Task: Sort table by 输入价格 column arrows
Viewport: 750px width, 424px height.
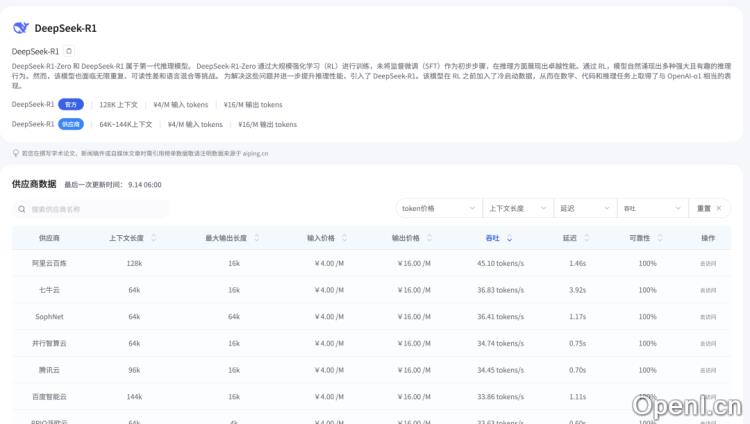Action: point(344,238)
